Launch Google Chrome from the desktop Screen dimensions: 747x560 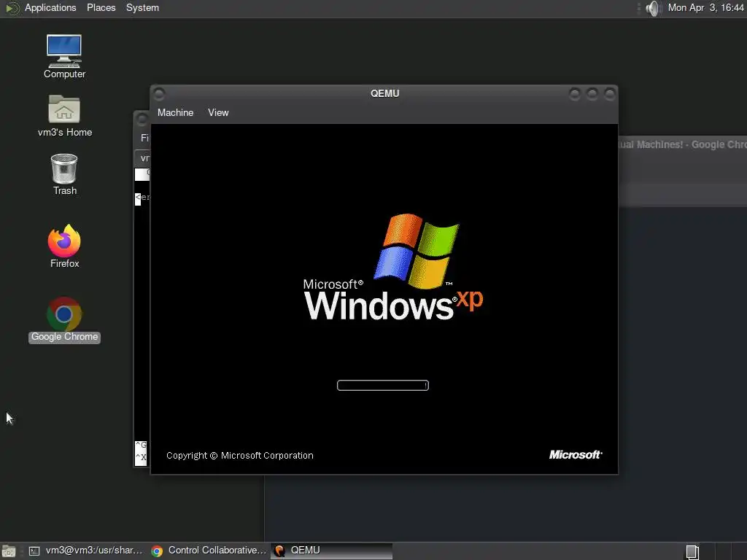pos(64,319)
